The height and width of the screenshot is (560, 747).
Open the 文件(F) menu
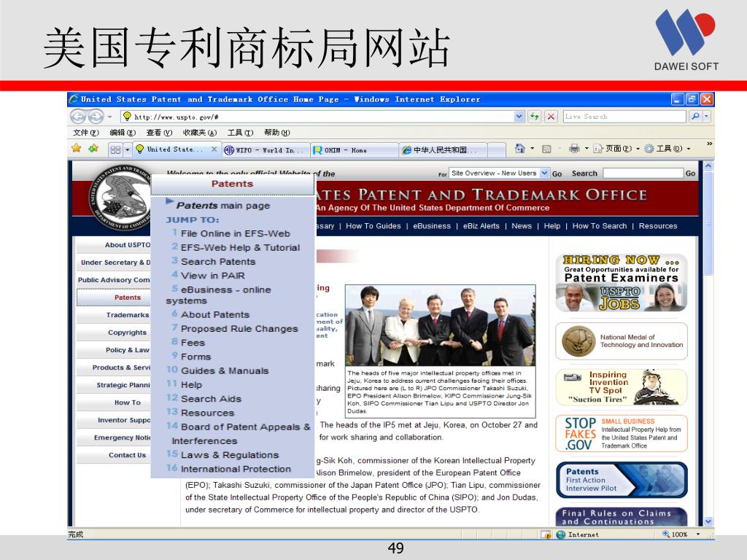click(86, 133)
